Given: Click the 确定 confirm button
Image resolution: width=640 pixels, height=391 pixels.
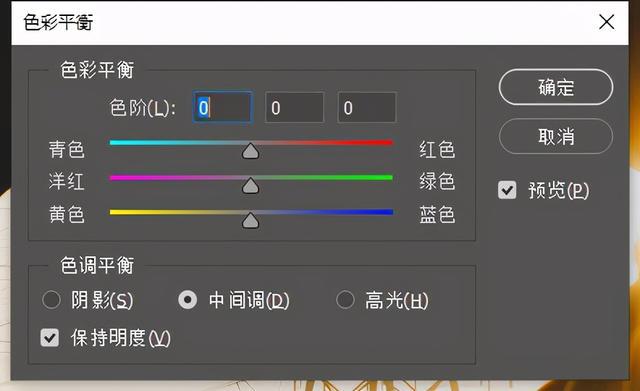Looking at the screenshot, I should pos(556,87).
